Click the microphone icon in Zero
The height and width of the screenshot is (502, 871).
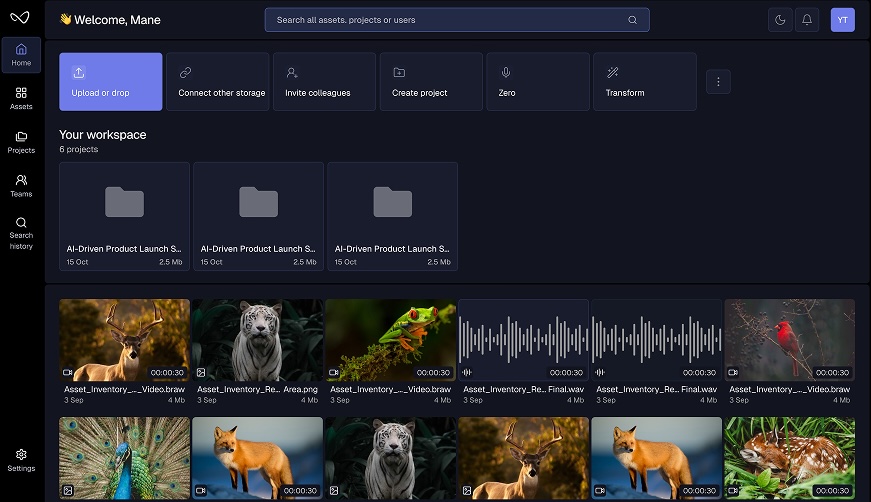click(x=505, y=72)
